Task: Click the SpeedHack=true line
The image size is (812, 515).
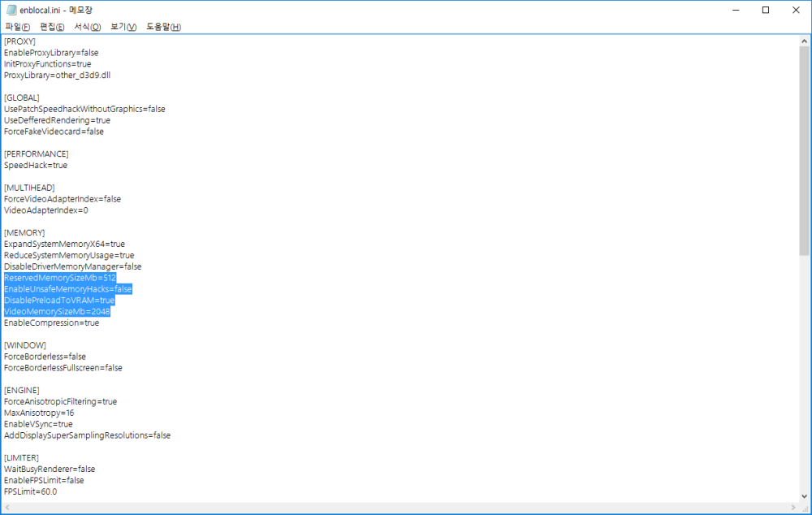Action: pos(36,166)
